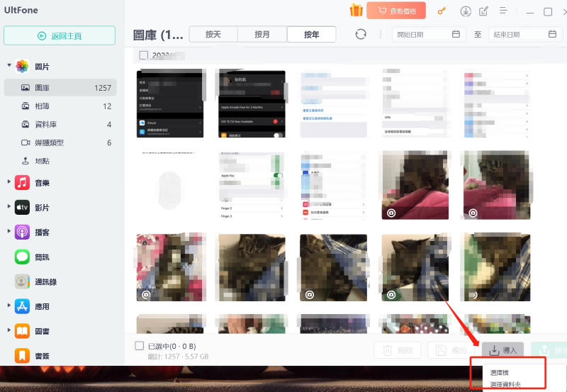The image size is (567, 392).
Task: Open the Apple Pay settings thumbnail
Action: pyautogui.click(x=252, y=185)
